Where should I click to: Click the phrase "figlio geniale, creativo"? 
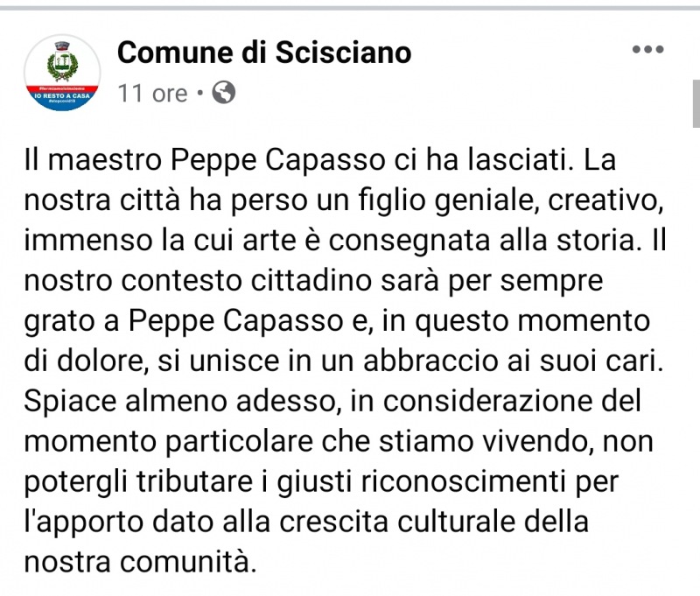click(x=499, y=201)
